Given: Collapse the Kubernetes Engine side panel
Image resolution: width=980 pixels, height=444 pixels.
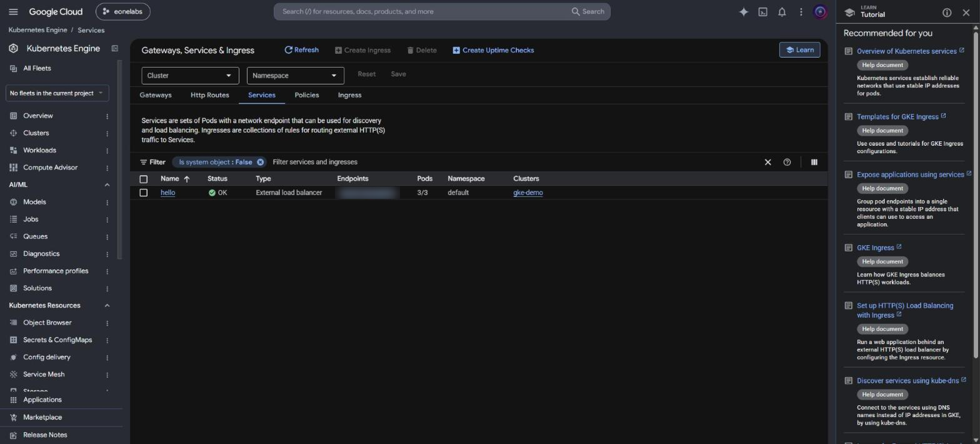Looking at the screenshot, I should click(114, 48).
